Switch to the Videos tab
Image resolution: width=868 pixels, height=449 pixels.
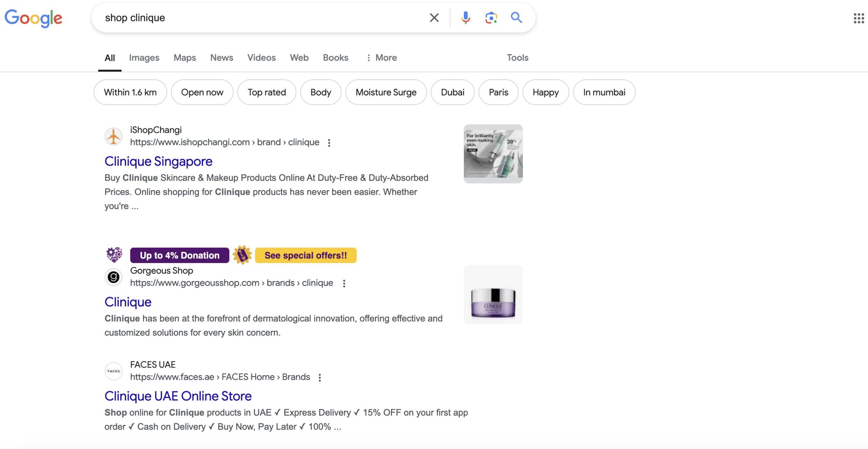pos(261,58)
